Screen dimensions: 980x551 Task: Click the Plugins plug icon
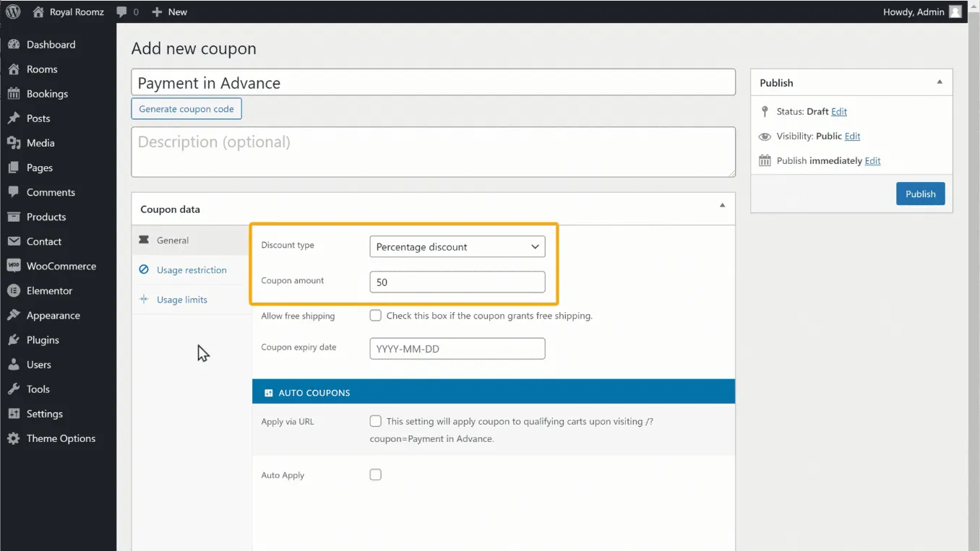coord(14,339)
